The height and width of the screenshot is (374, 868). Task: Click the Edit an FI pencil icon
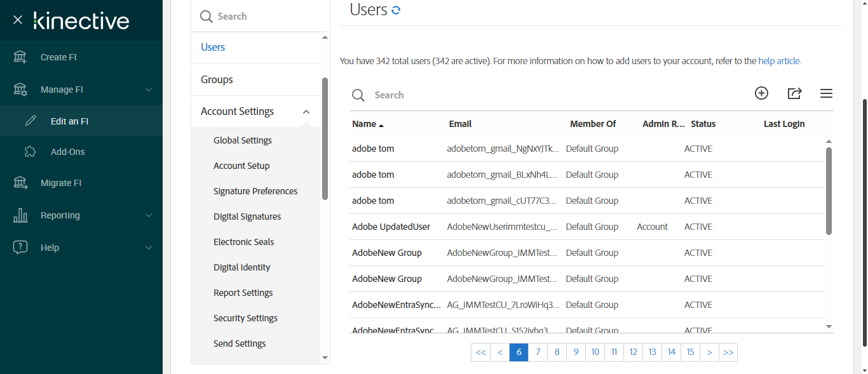[31, 121]
